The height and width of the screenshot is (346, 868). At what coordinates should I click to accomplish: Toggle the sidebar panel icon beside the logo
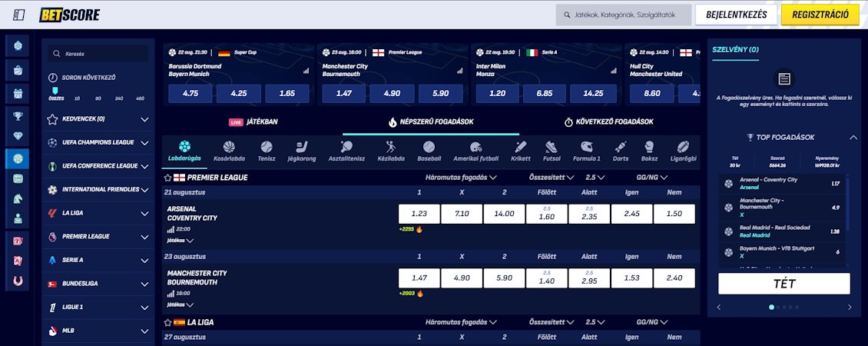pyautogui.click(x=19, y=15)
